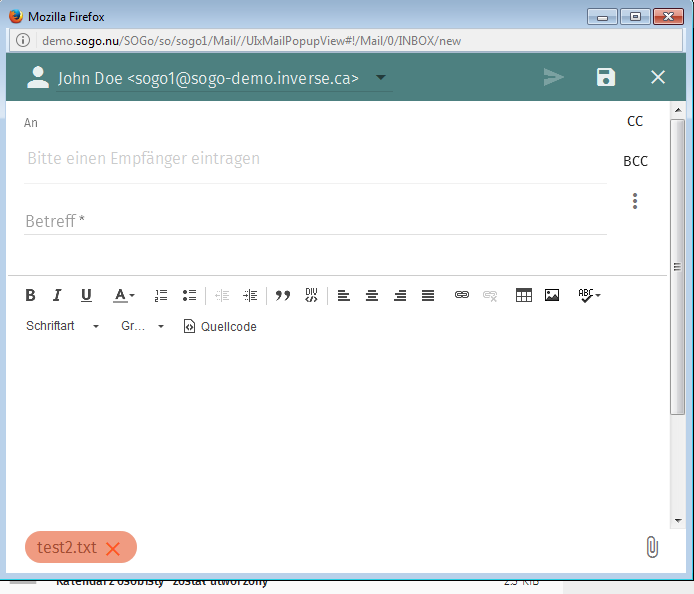The height and width of the screenshot is (594, 694).
Task: Open the Schriftart font dropdown
Action: click(63, 326)
